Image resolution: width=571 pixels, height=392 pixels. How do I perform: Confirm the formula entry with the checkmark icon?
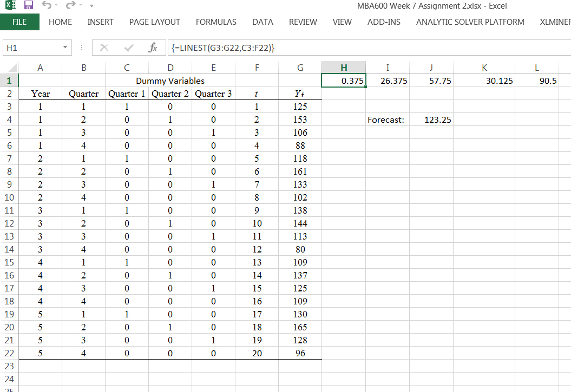pyautogui.click(x=129, y=48)
